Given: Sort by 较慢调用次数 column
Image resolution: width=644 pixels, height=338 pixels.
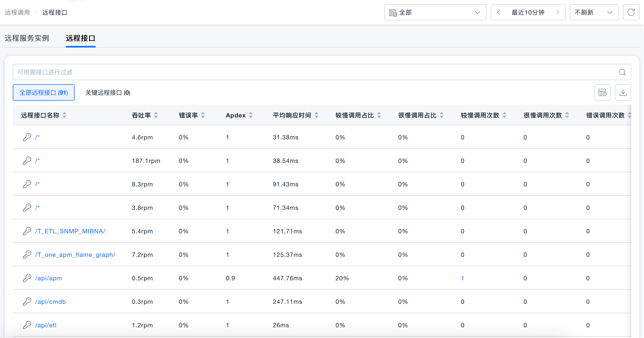Looking at the screenshot, I should 504,115.
